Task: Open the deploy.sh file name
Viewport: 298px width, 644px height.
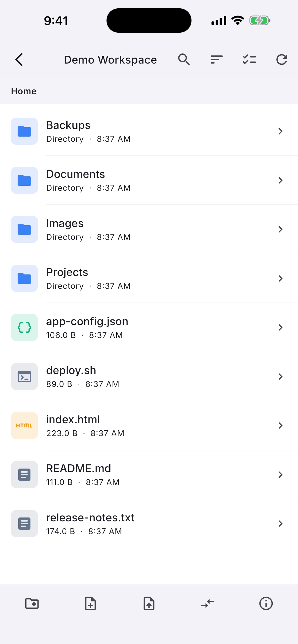Action: [x=71, y=370]
